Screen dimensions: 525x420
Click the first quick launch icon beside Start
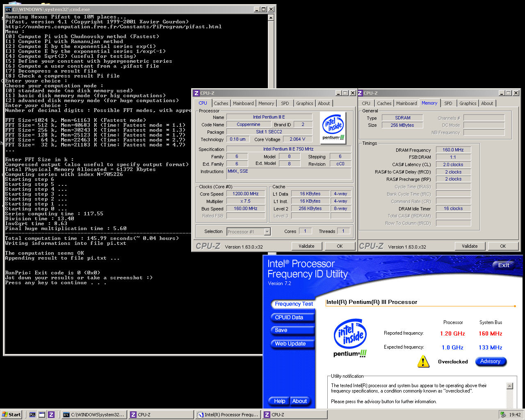[x=32, y=415]
